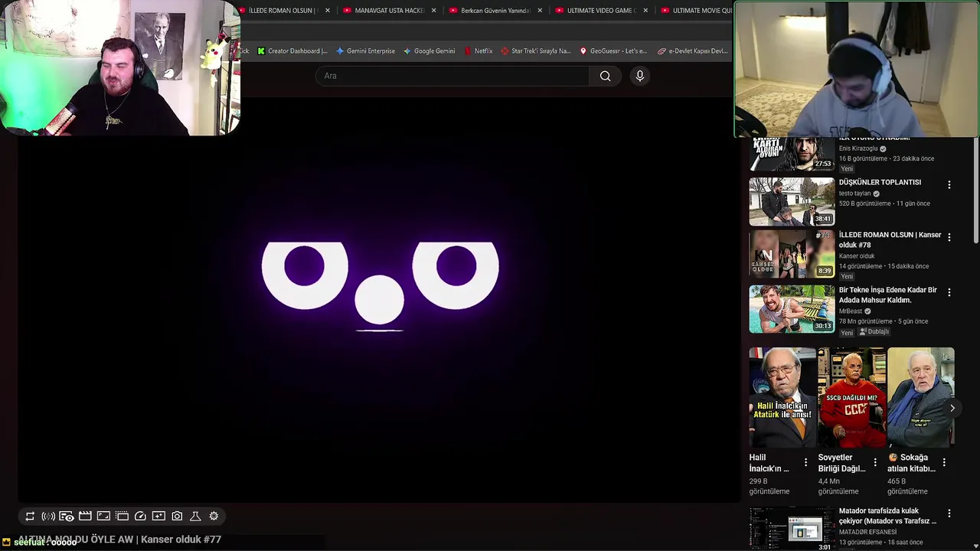Open options for Bir Tekne İnşa Edene video

pyautogui.click(x=949, y=292)
